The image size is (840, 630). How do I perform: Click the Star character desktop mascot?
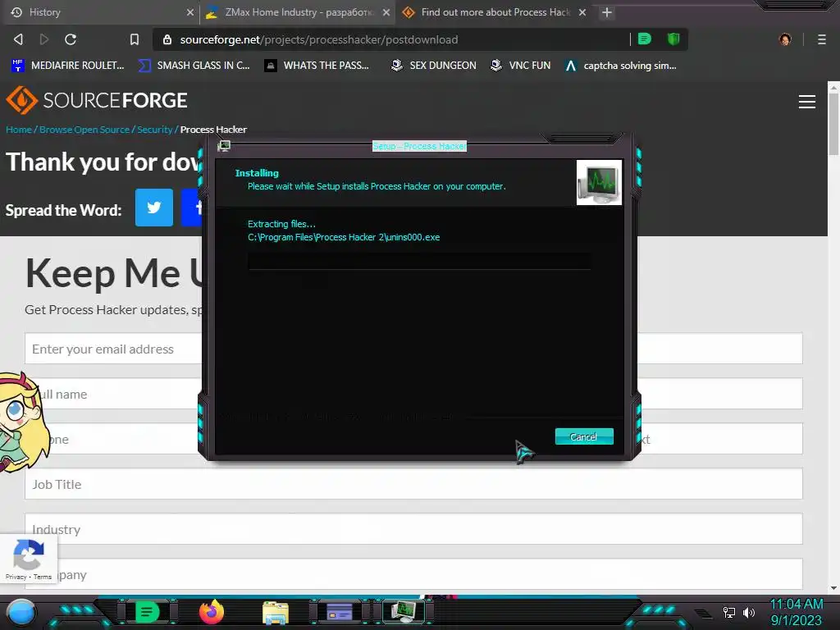[x=24, y=422]
